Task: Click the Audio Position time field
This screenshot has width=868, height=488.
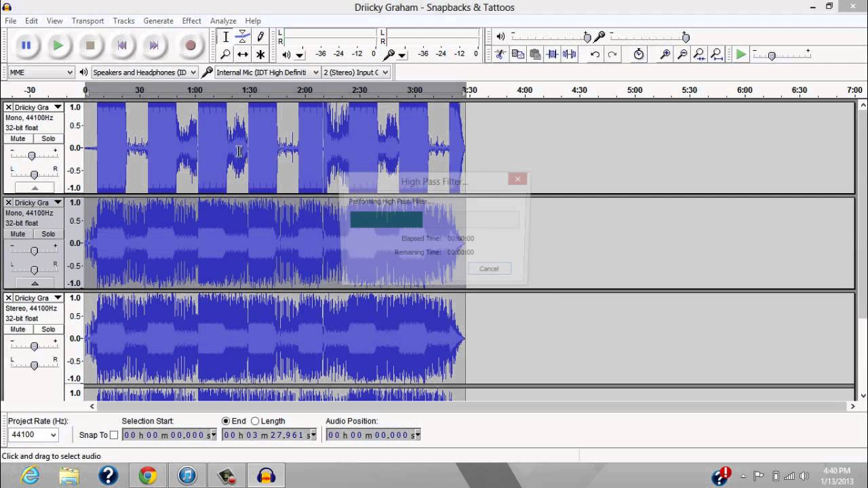Action: (373, 435)
